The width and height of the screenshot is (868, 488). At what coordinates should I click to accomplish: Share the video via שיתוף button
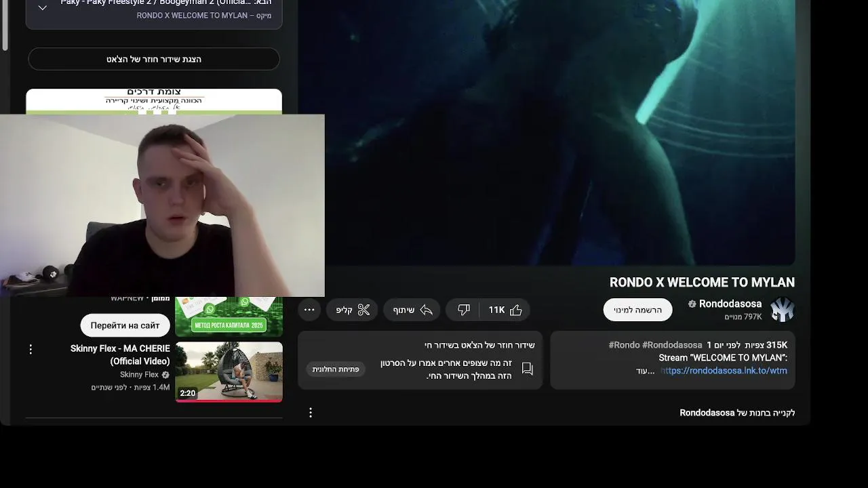[412, 310]
